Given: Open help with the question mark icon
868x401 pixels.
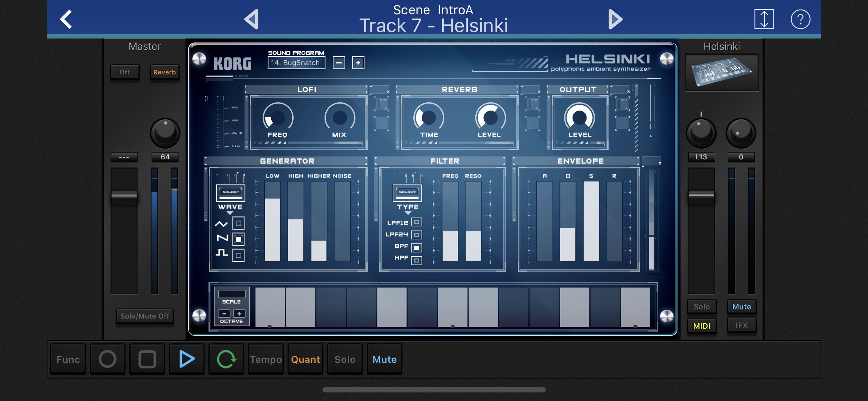Looking at the screenshot, I should 800,19.
